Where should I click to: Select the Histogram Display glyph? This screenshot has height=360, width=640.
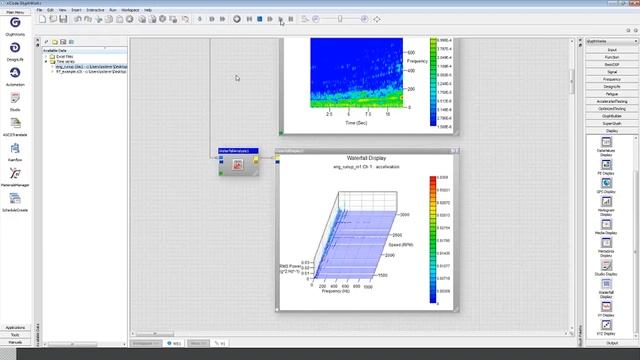pos(606,201)
